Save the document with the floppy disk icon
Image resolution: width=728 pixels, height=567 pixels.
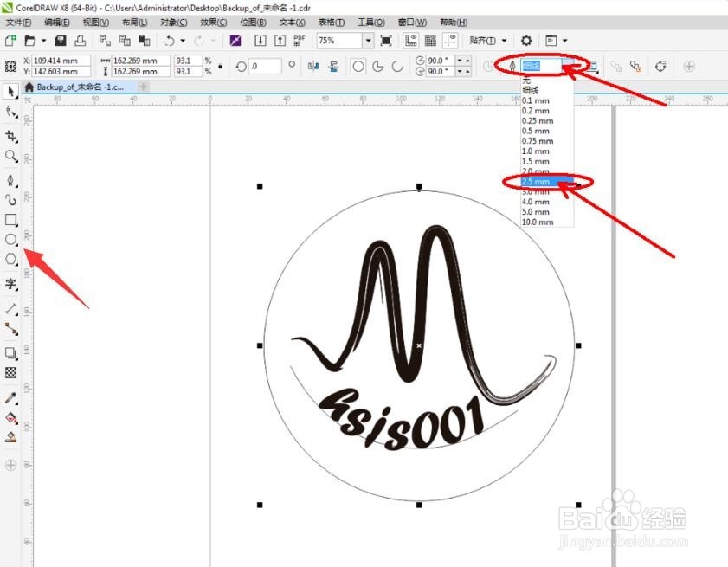pos(61,41)
